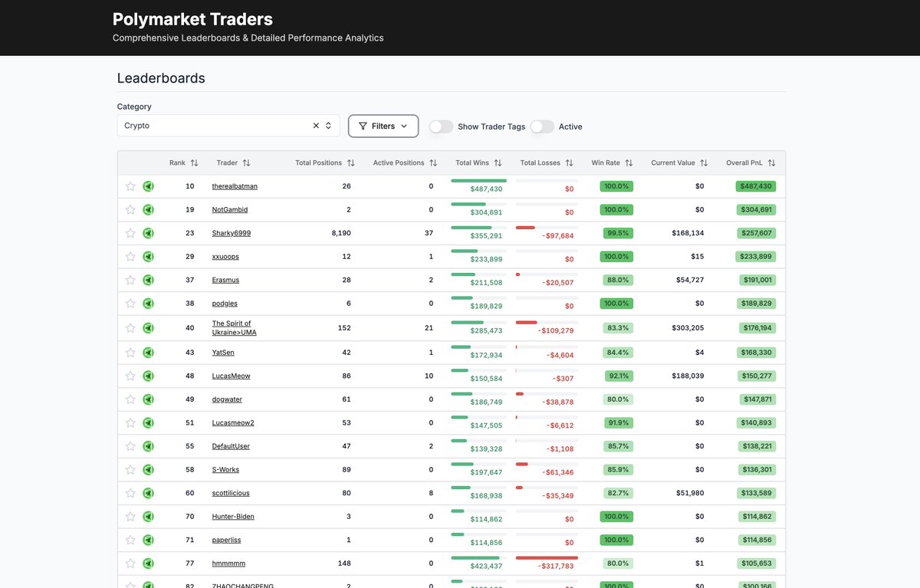Open LucasMeow trader profile link
Viewport: 920px width, 588px height.
(x=231, y=376)
